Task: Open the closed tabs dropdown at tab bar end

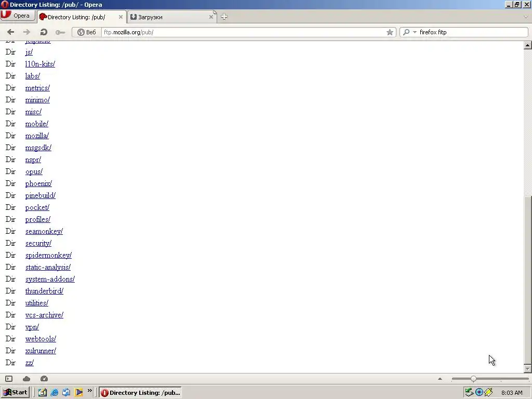Action: click(526, 17)
